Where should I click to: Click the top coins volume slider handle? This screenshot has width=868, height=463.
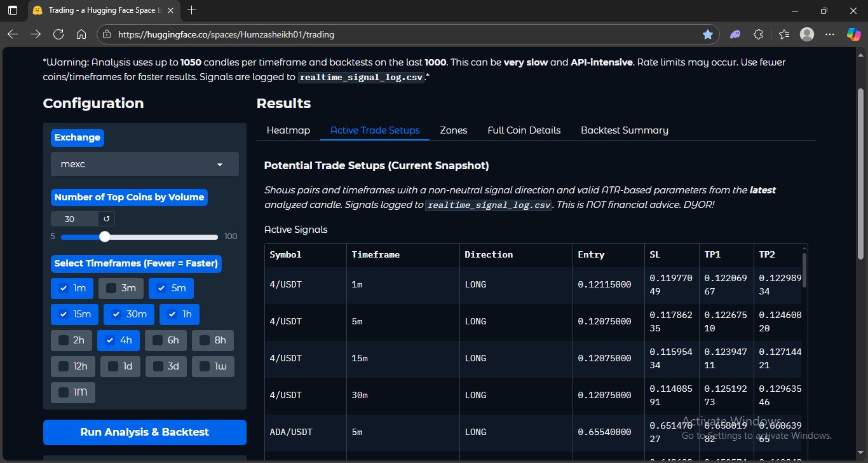pos(105,237)
